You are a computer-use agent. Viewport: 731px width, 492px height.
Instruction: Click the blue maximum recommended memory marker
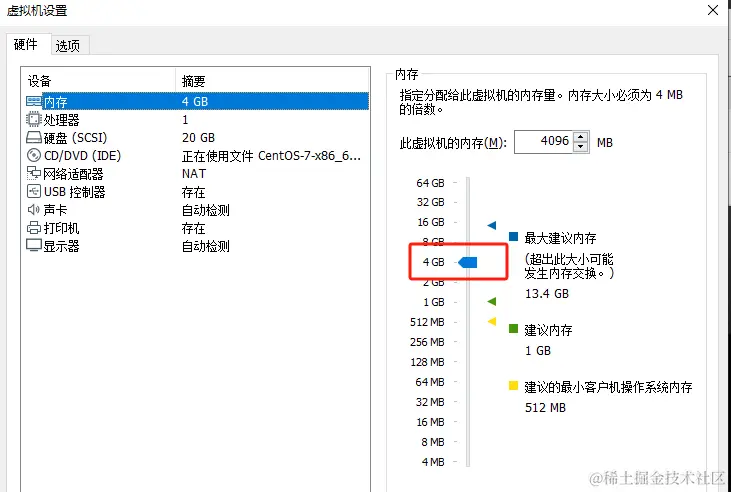pos(491,226)
